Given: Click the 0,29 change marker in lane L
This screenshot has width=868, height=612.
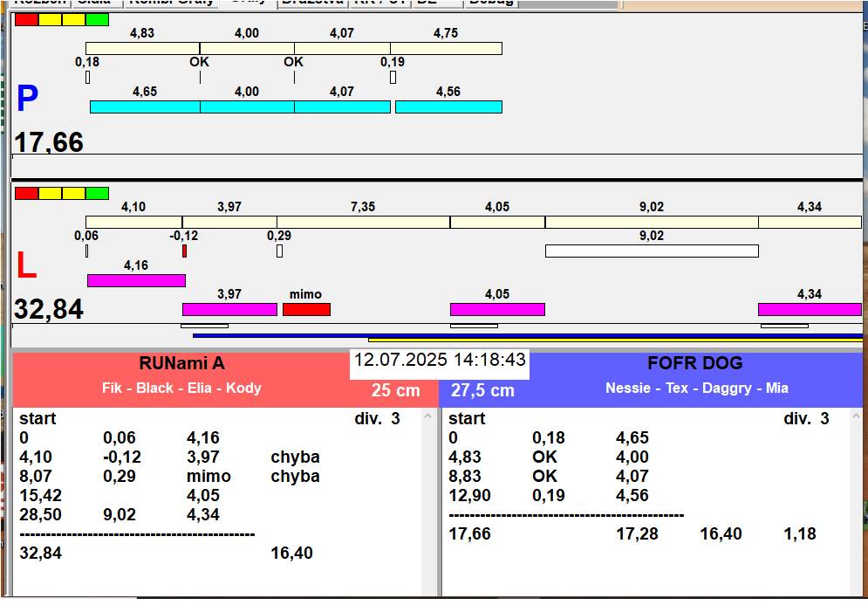Looking at the screenshot, I should point(279,251).
